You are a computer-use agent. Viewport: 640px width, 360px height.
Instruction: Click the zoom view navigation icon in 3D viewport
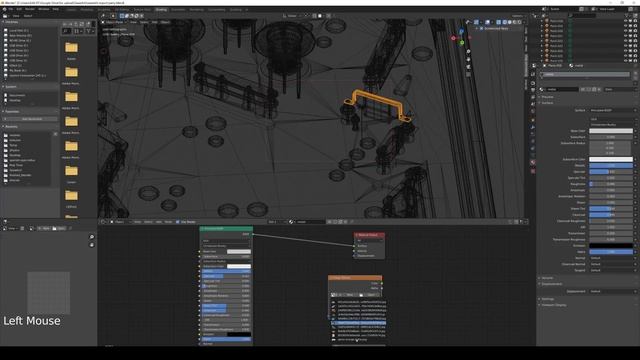tap(468, 52)
